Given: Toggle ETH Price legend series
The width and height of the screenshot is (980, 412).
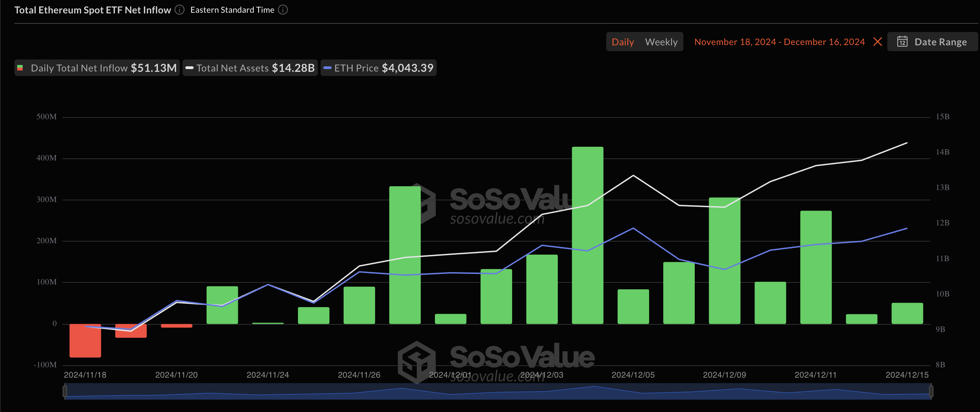Looking at the screenshot, I should (378, 68).
